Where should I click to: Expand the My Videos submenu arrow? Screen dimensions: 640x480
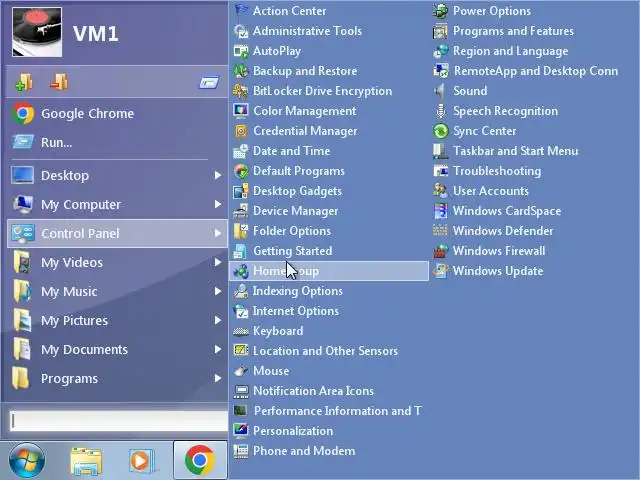pyautogui.click(x=218, y=262)
